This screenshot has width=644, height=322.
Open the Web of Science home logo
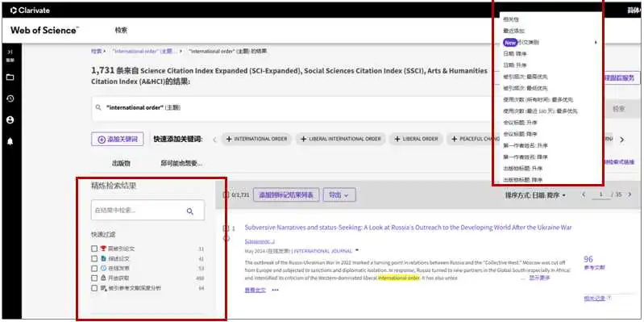coord(45,31)
